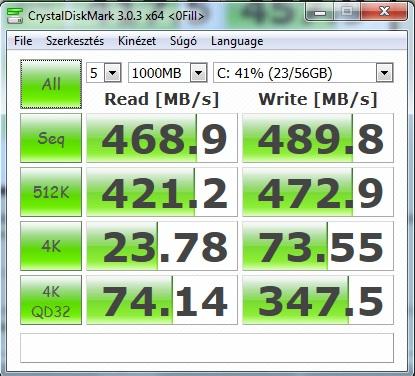Start the 512K benchmark
The width and height of the screenshot is (415, 376).
(x=51, y=192)
